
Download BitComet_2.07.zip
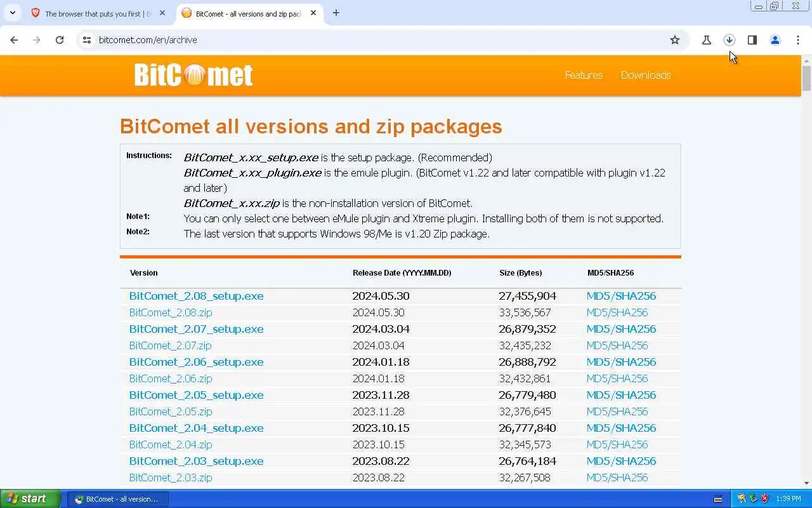(x=170, y=345)
